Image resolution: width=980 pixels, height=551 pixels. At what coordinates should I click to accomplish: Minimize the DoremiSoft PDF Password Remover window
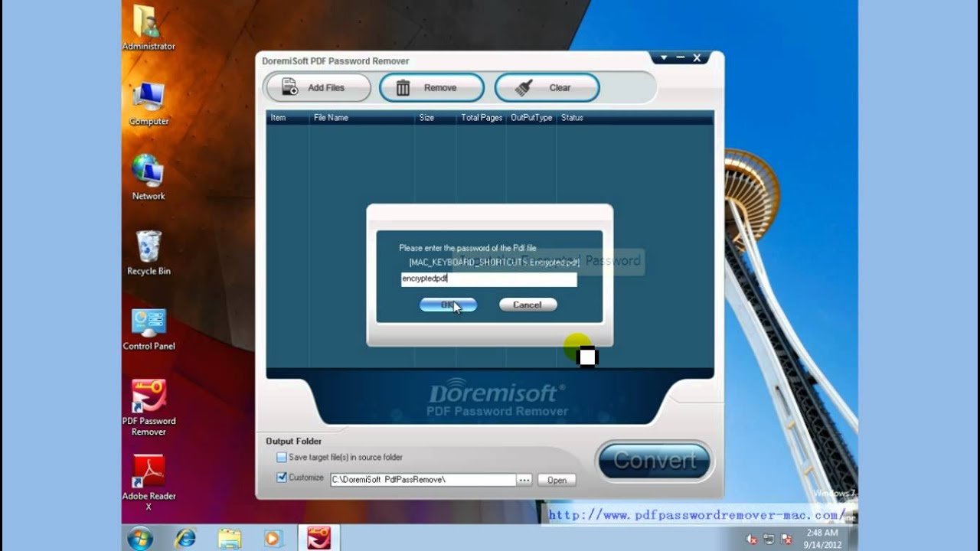pos(681,57)
